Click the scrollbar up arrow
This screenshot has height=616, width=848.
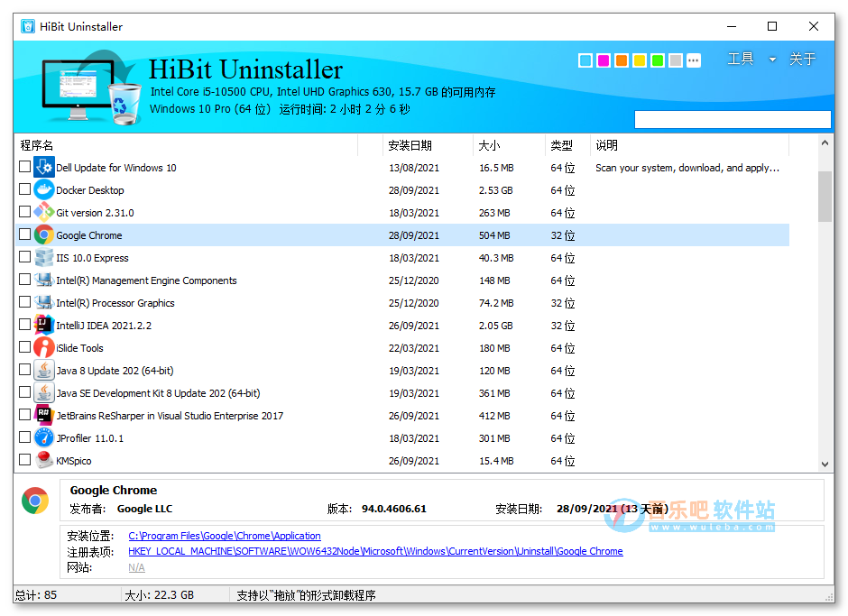825,143
